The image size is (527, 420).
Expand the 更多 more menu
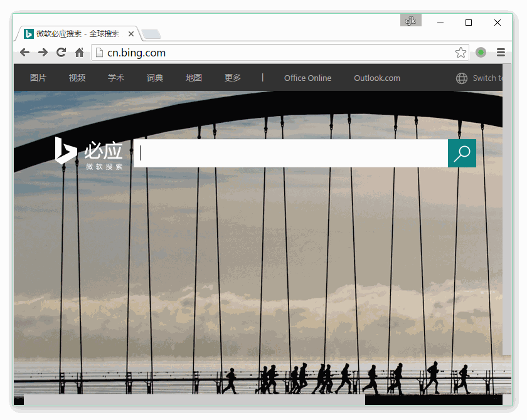point(233,78)
